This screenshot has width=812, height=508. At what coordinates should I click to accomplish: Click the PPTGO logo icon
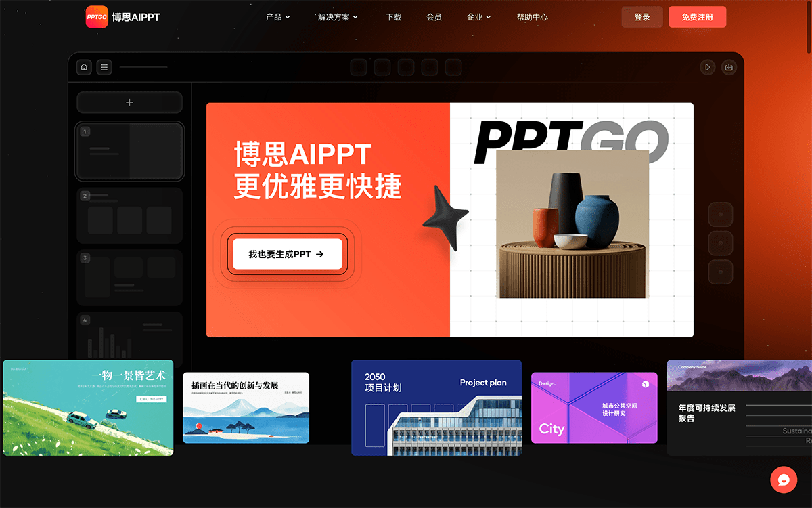(x=97, y=17)
